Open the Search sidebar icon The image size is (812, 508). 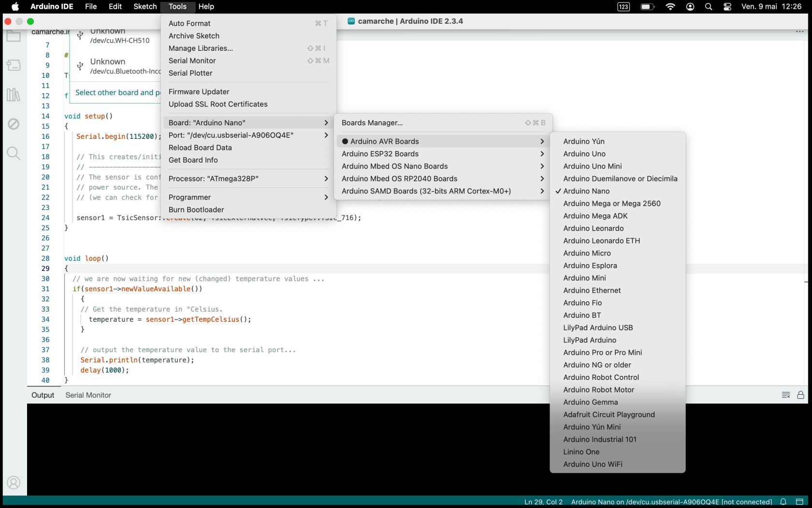pyautogui.click(x=14, y=153)
